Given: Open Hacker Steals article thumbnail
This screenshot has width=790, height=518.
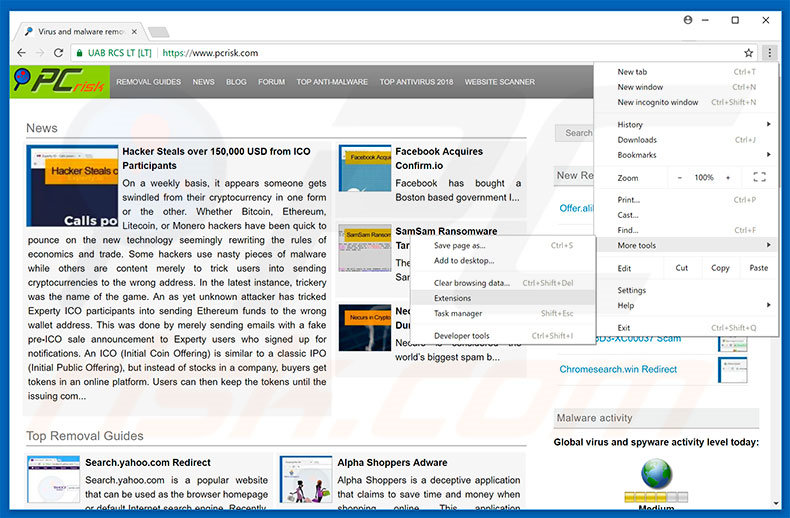Looking at the screenshot, I should coord(72,185).
